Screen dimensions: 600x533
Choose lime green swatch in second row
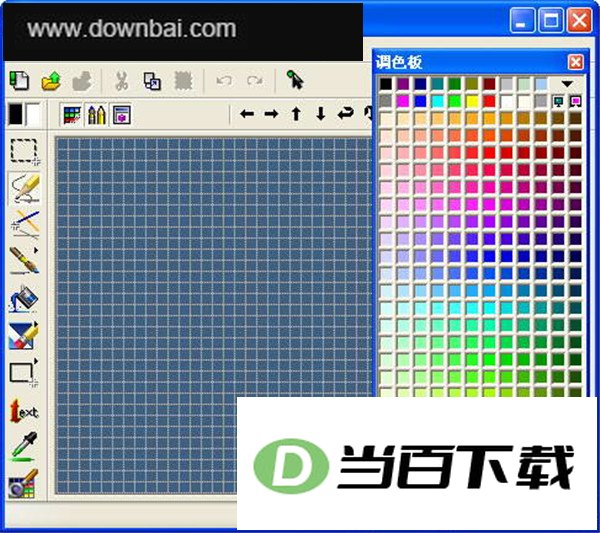(x=455, y=101)
